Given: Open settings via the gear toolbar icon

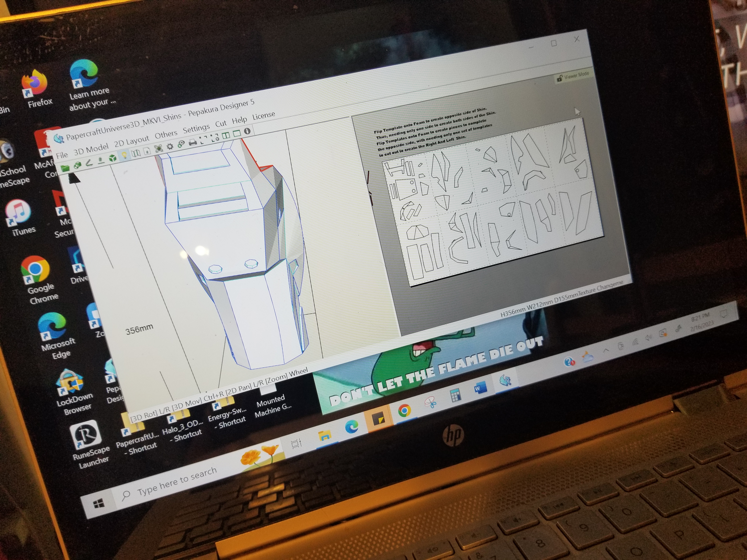Looking at the screenshot, I should [x=170, y=146].
